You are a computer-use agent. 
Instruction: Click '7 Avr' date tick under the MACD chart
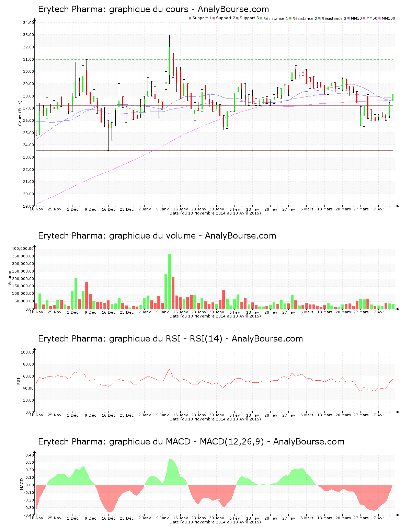pyautogui.click(x=379, y=518)
